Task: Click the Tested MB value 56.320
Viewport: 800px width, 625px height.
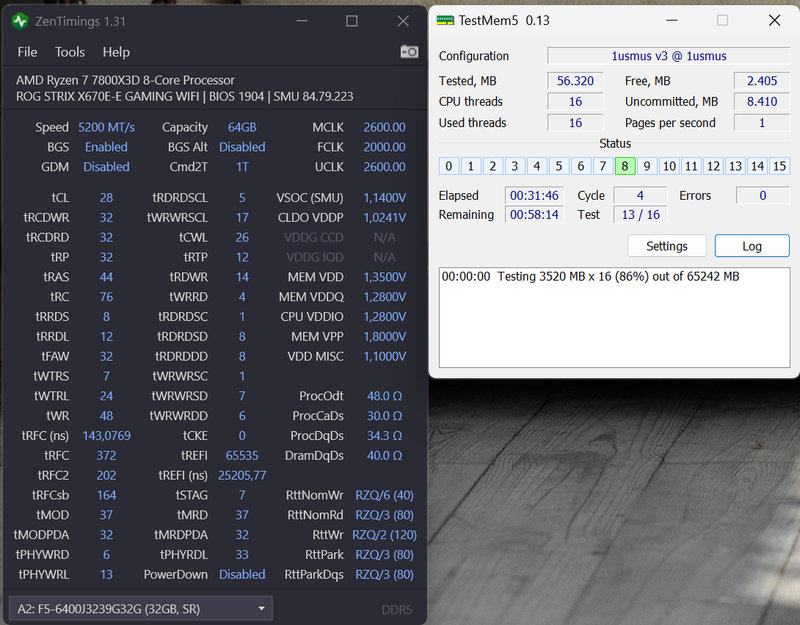Action: pyautogui.click(x=575, y=81)
